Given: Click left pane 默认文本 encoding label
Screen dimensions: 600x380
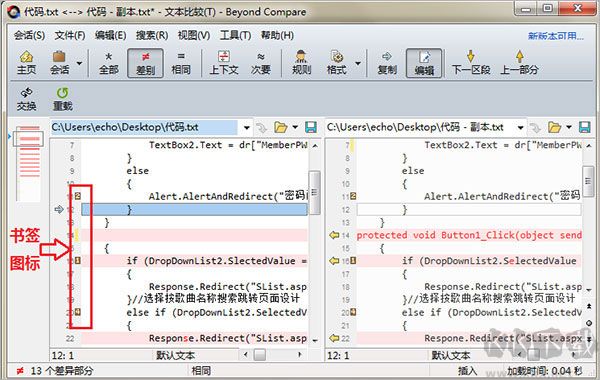Looking at the screenshot, I should (x=175, y=356).
